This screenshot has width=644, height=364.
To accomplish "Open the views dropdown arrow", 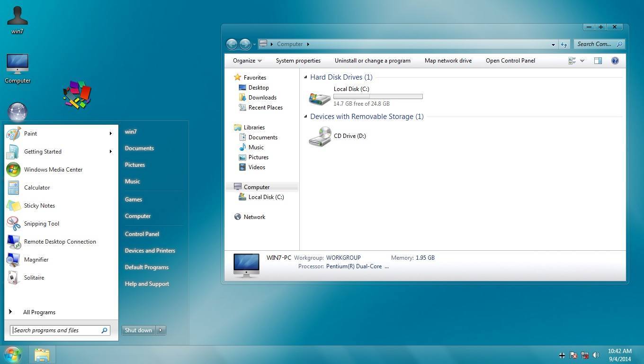I will 582,61.
